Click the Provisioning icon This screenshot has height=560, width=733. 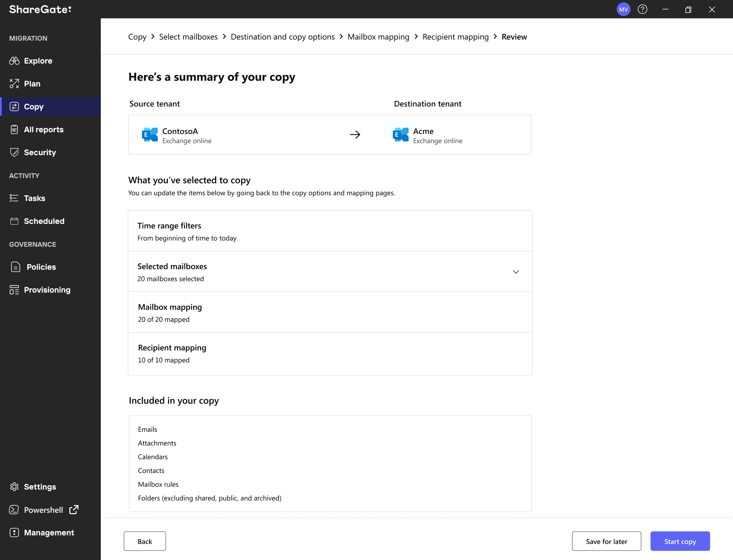[14, 290]
